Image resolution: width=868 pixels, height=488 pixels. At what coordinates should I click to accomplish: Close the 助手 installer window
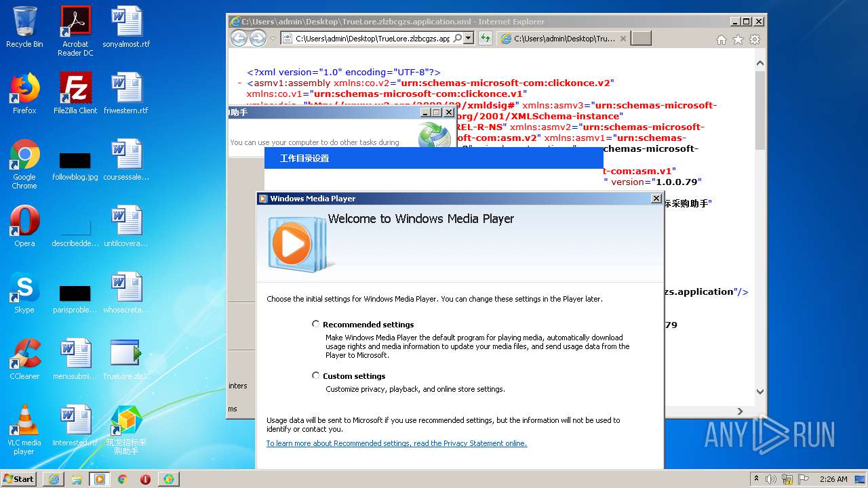(449, 113)
